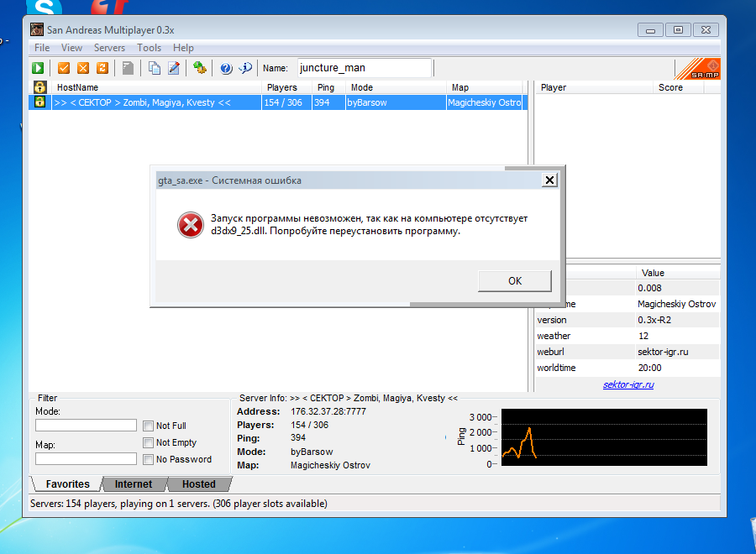Click the 0.008 value in rules list
Viewport: 756px width, 554px height.
[x=649, y=288]
